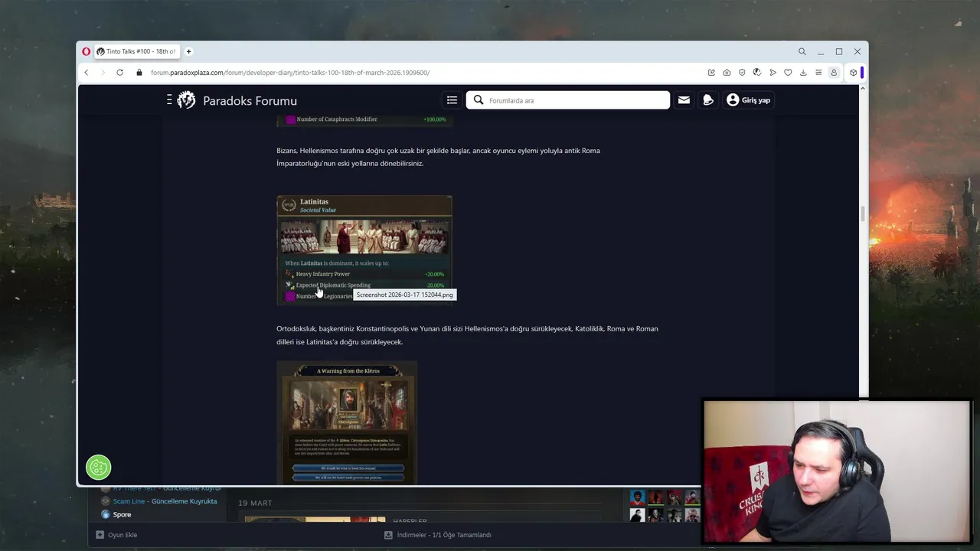Open a new tab with plus button
The width and height of the screenshot is (980, 551).
pos(188,51)
